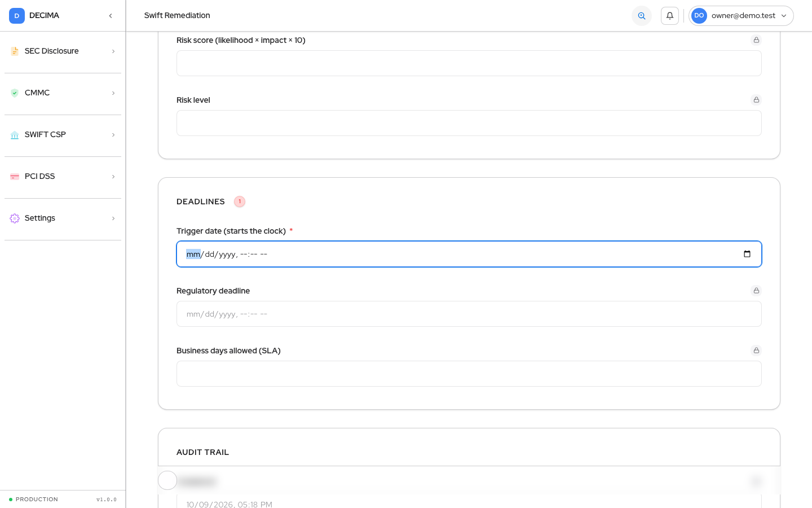Select CMMC in the sidebar
This screenshot has width=812, height=508.
coord(63,93)
